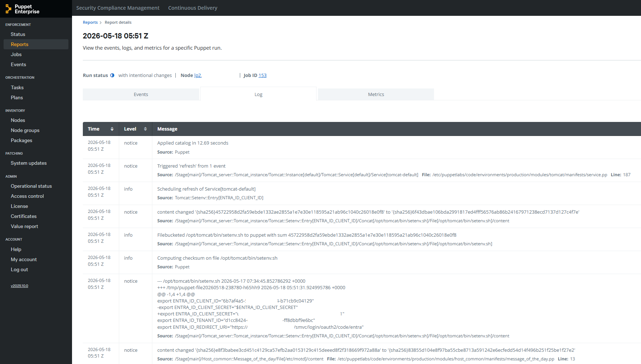Click line number 13 of message_of_the_day.pp
641x364 pixels.
point(573,359)
